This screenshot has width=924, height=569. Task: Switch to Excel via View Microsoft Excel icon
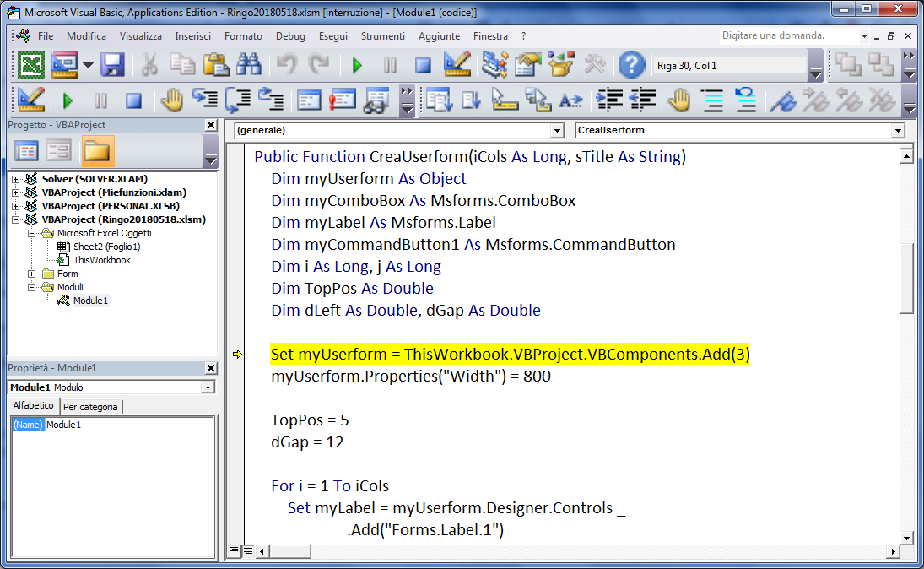point(30,65)
